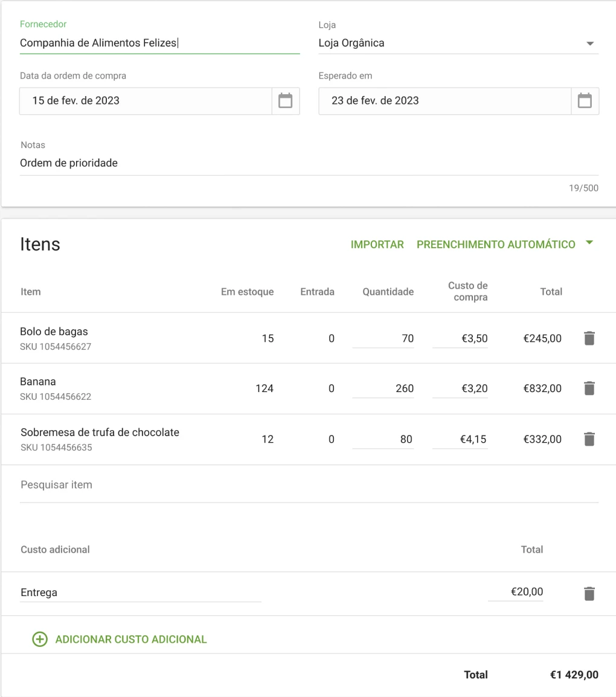Viewport: 616px width, 697px height.
Task: Open calendar for purchase order date
Action: [x=285, y=101]
